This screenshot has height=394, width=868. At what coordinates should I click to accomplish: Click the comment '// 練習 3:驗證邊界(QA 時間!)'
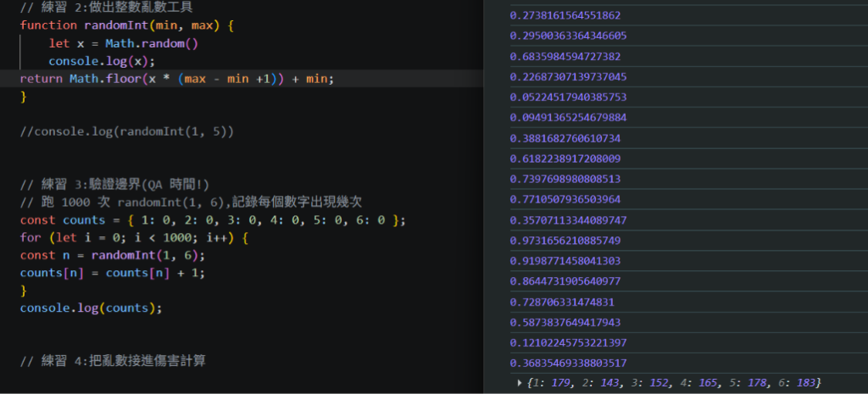click(x=114, y=185)
